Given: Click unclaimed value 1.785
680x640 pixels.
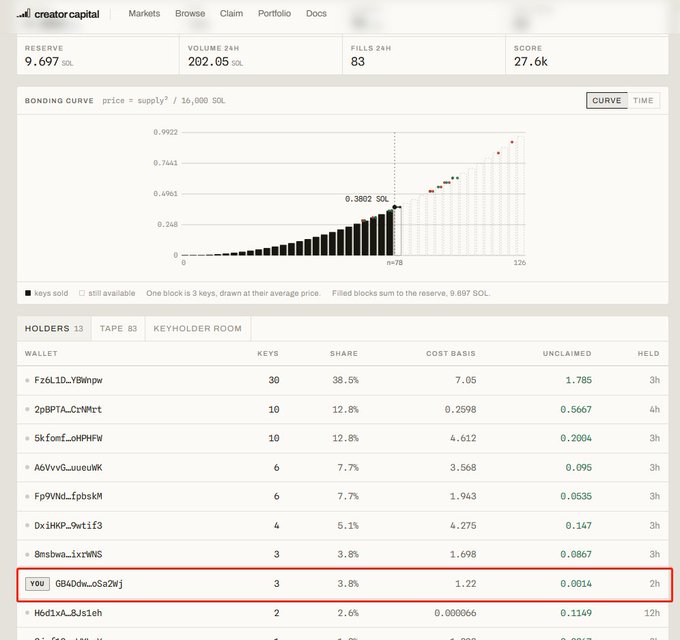Looking at the screenshot, I should [x=579, y=380].
